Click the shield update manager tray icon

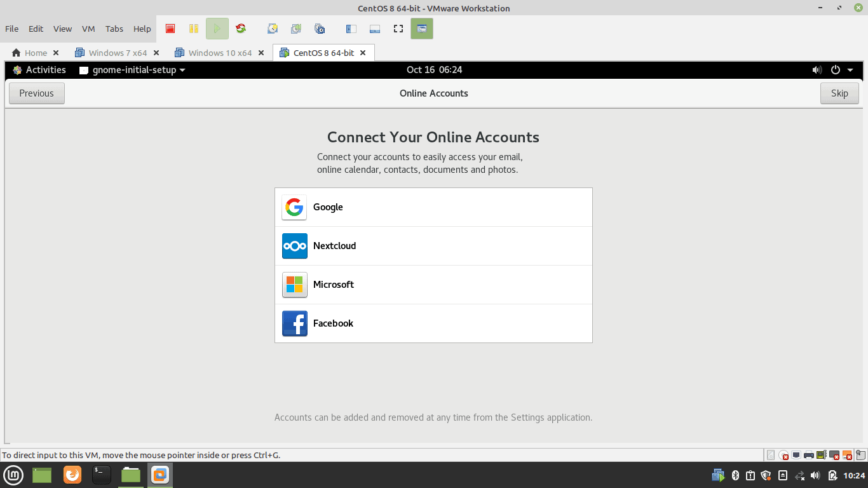pos(766,475)
